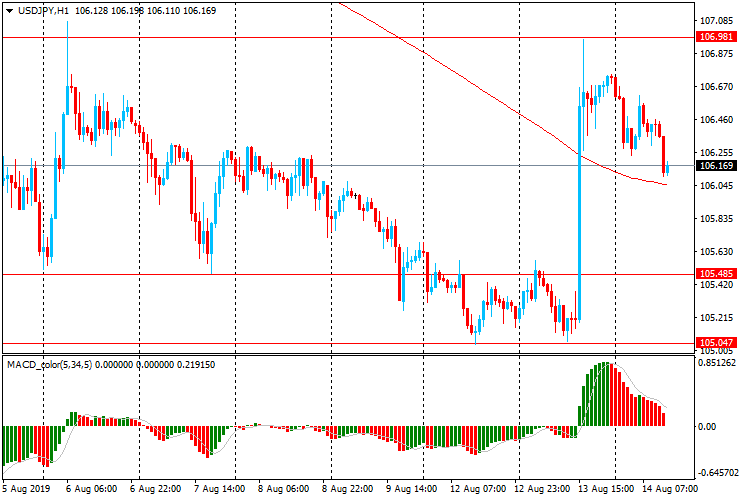Viewport: 740px width, 500px height.
Task: Click the 105.835 price scale value
Action: coord(716,219)
